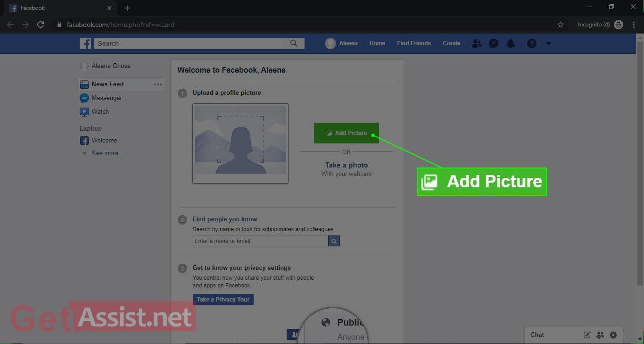This screenshot has height=344, width=644.
Task: Open Messenger from the sidebar
Action: click(107, 98)
